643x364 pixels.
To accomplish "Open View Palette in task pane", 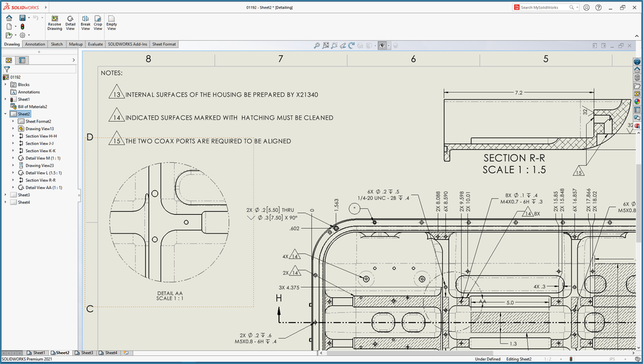I will 637,94.
